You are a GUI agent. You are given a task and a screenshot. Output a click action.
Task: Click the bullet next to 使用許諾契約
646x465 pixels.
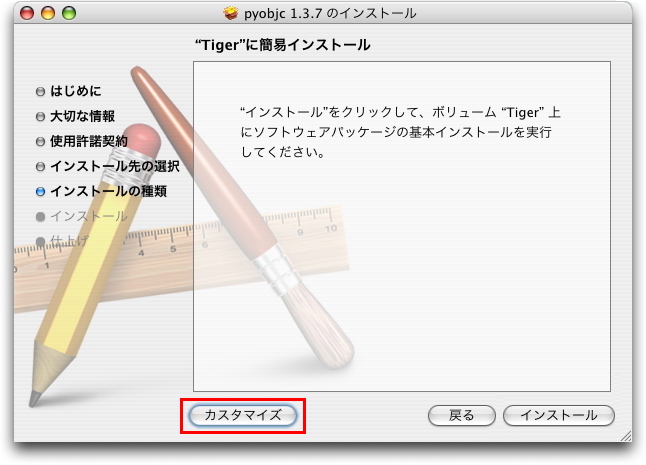(40, 142)
